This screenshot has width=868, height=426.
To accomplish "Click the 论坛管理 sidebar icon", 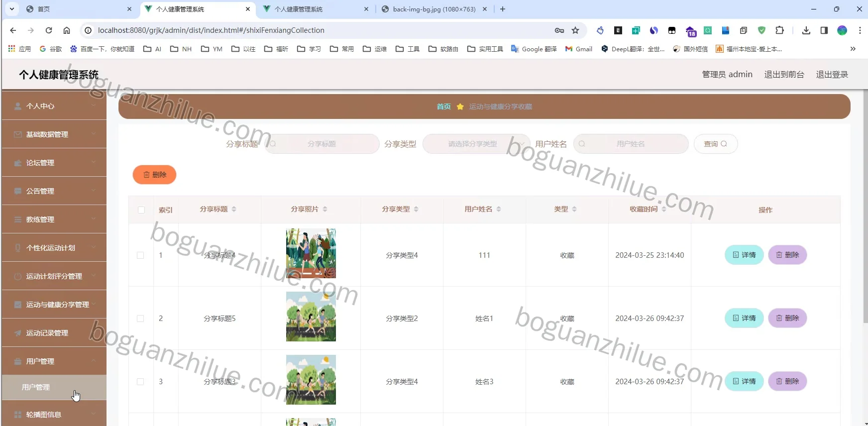I will pyautogui.click(x=18, y=163).
